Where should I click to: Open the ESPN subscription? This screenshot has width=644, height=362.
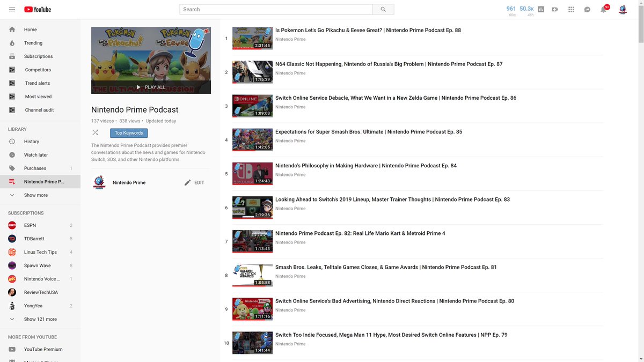click(40, 225)
